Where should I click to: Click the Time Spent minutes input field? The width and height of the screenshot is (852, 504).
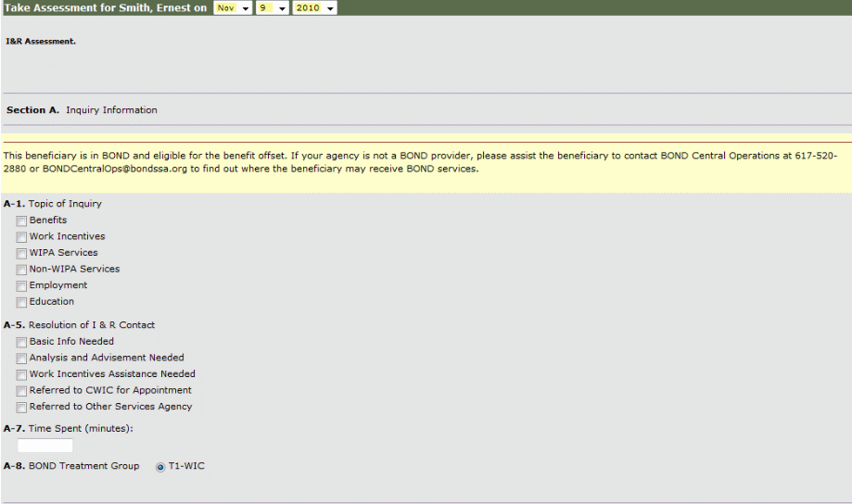click(x=45, y=446)
